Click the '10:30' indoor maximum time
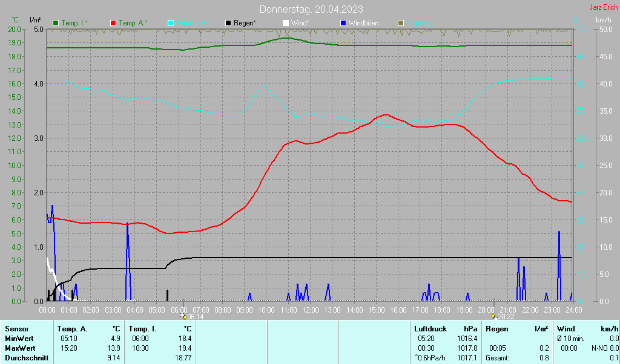 click(140, 349)
